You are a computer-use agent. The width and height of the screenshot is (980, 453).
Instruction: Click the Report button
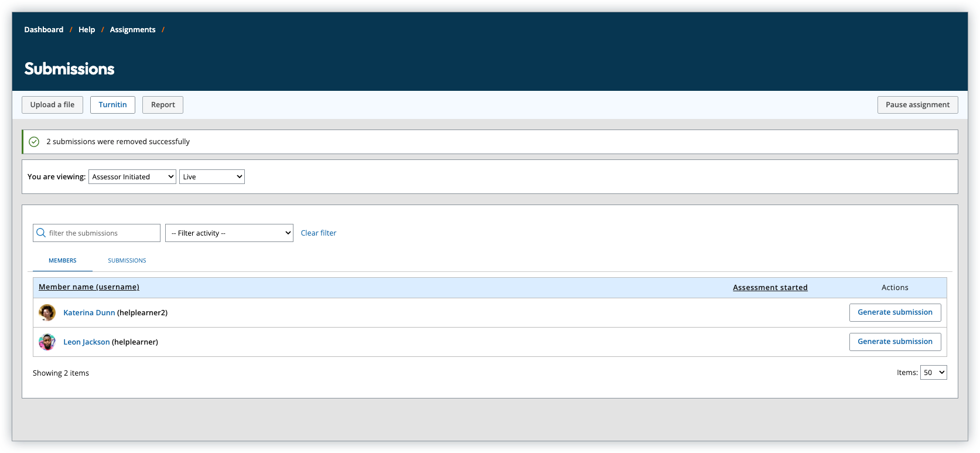tap(163, 105)
